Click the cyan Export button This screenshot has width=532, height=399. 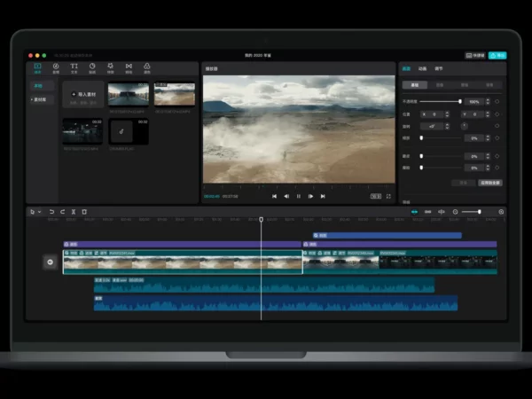pyautogui.click(x=497, y=55)
